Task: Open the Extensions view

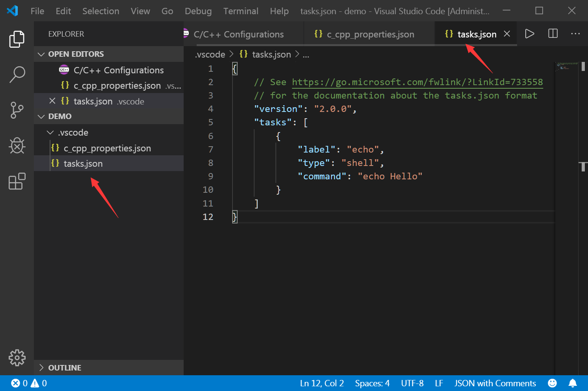Action: (x=17, y=181)
